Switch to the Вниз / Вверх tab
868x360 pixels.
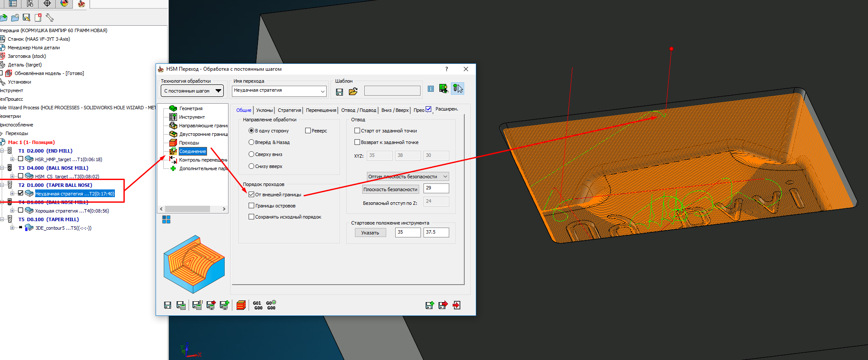click(395, 110)
